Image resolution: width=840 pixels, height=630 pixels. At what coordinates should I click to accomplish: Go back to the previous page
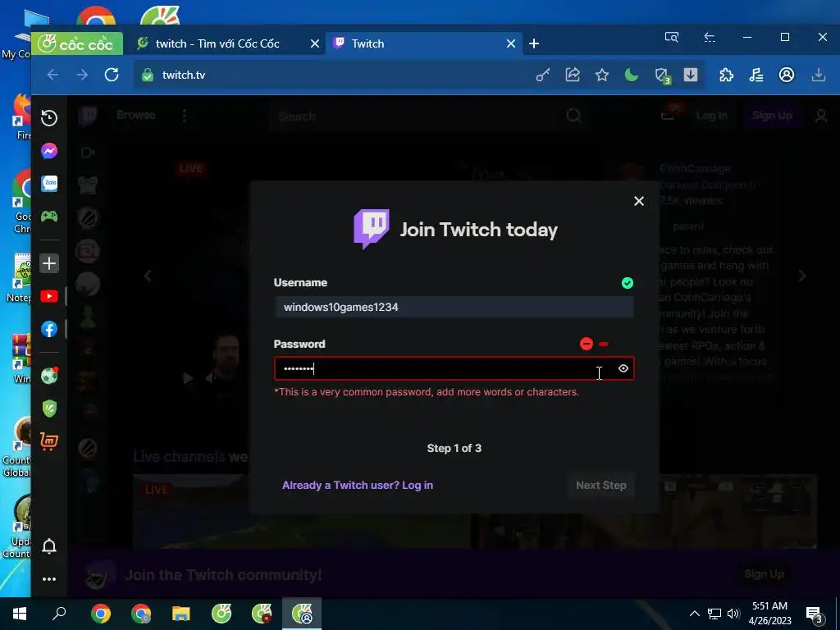click(x=52, y=75)
